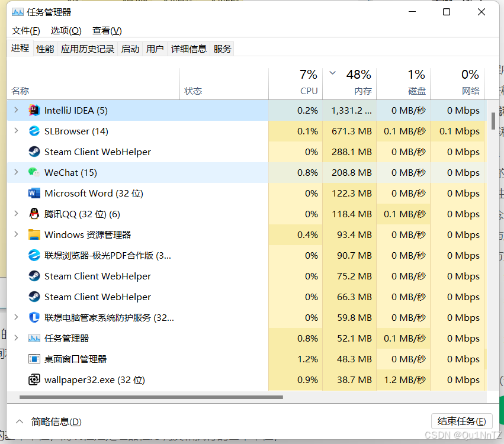Click the SLBrowser process icon
This screenshot has height=444, width=504.
tap(34, 131)
